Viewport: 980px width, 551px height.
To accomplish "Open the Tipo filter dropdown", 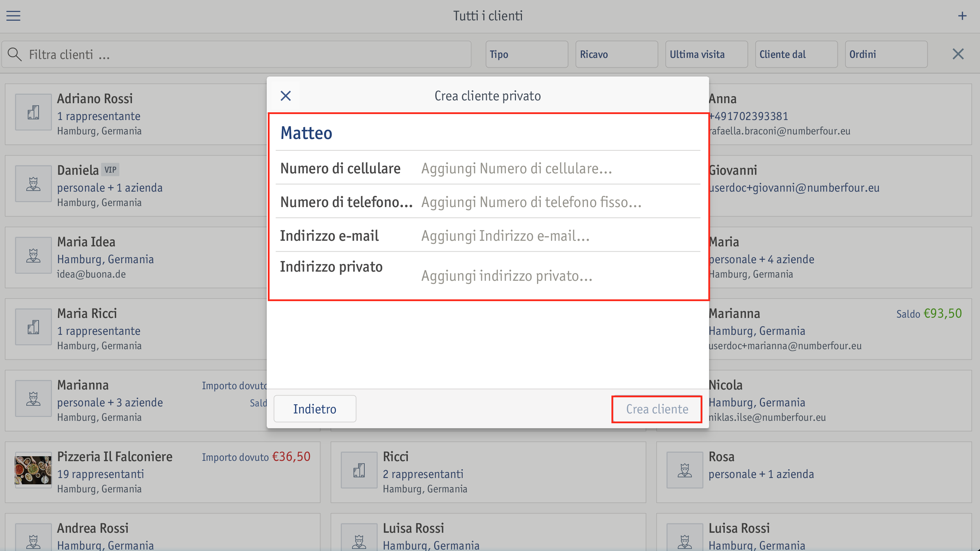I will 527,54.
